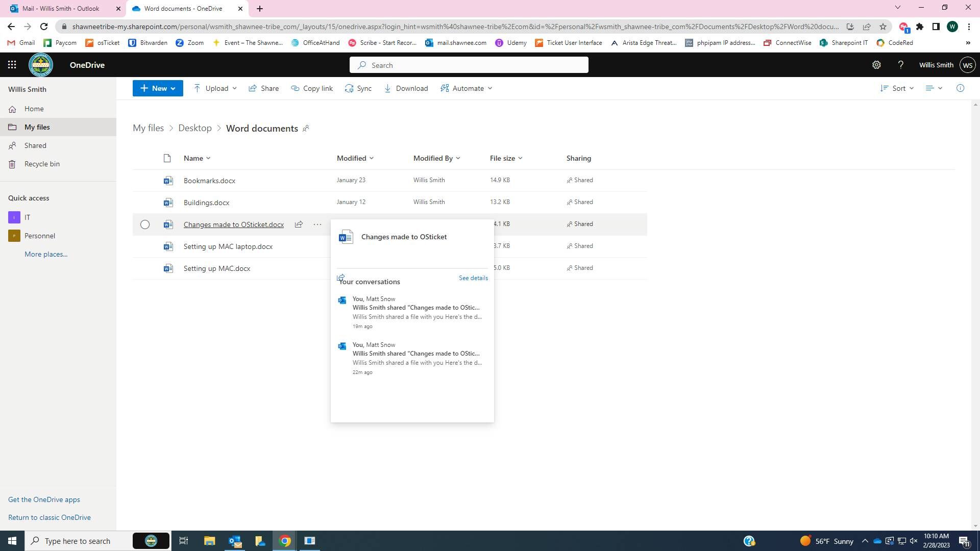Expand the Upload options chevron

(x=234, y=88)
